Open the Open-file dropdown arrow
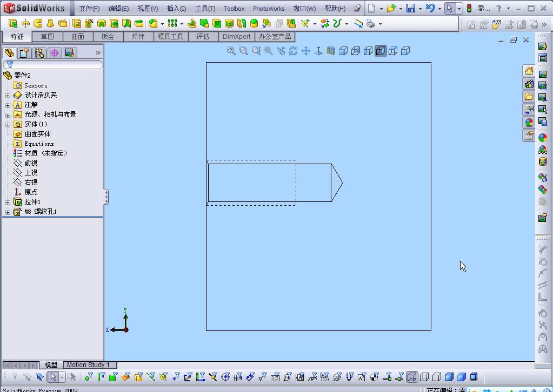 click(401, 9)
